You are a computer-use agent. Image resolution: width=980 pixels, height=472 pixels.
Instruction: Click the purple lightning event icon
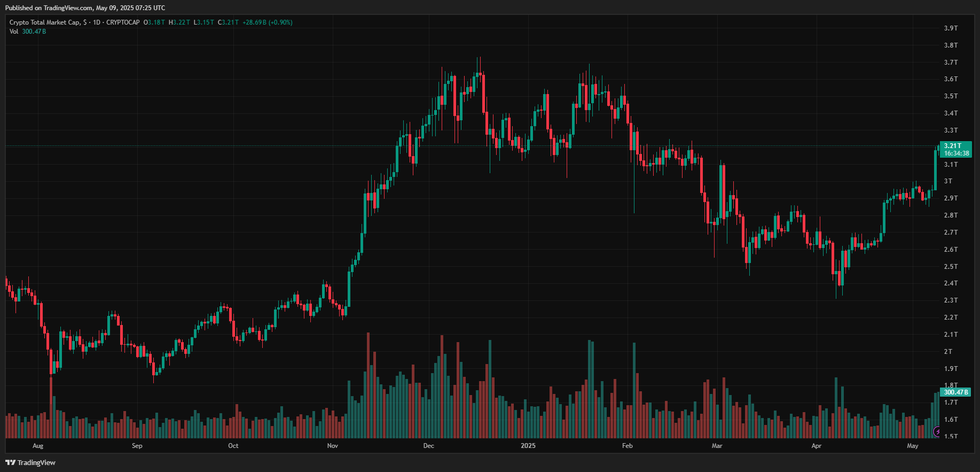(x=937, y=431)
